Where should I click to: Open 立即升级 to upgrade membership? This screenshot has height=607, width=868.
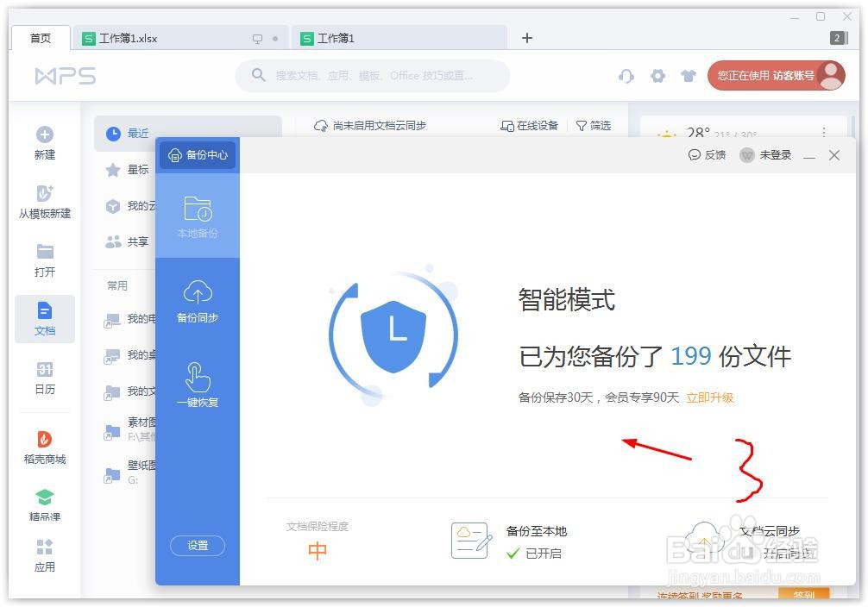coord(710,398)
